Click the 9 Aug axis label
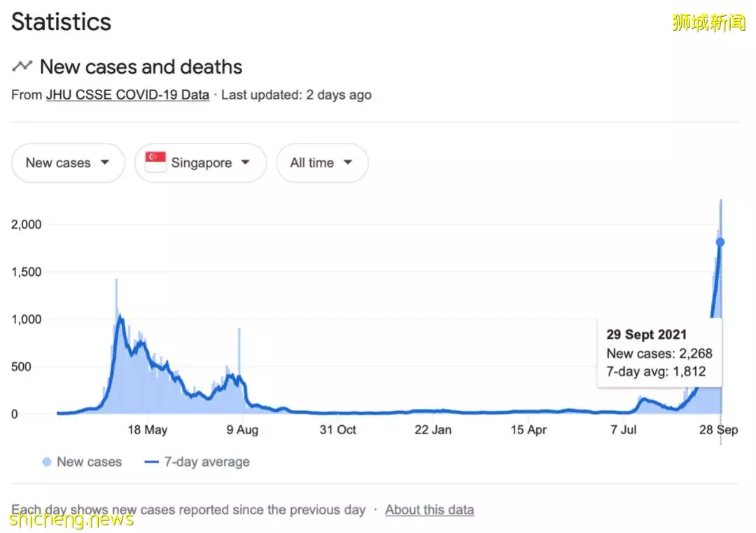The image size is (756, 533). pos(241,430)
